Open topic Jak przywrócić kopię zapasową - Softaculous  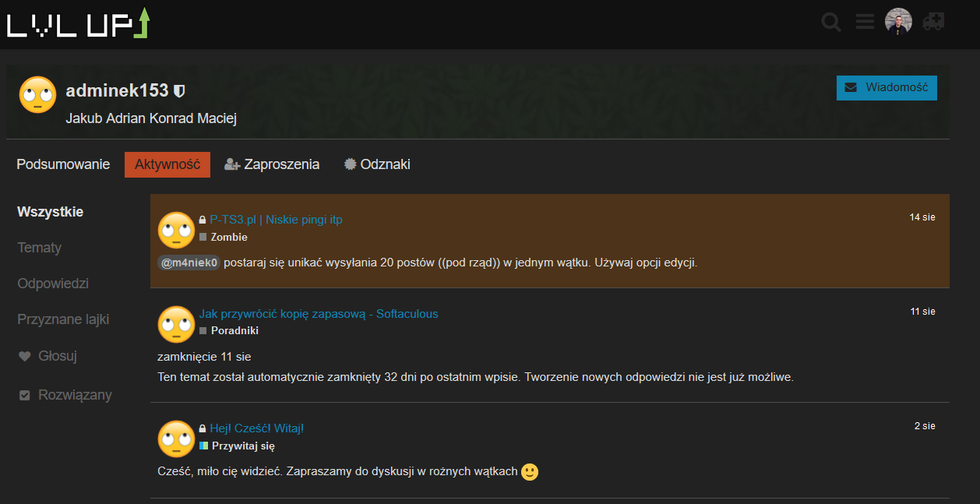(x=319, y=314)
